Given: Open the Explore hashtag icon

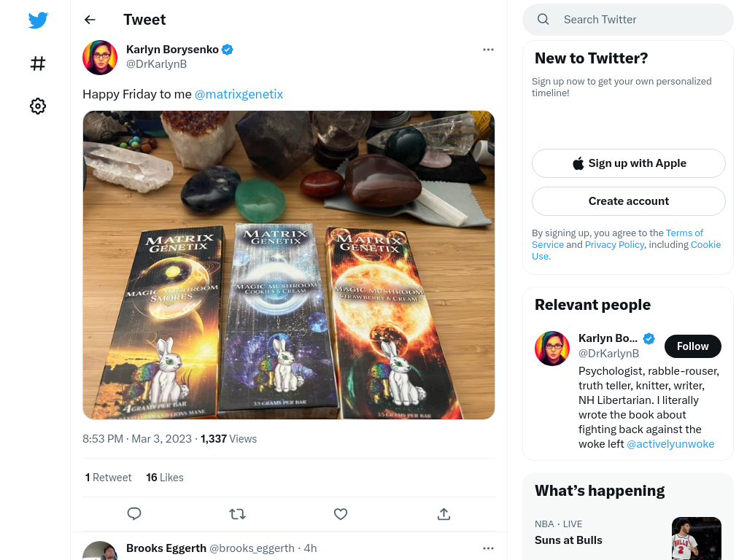Looking at the screenshot, I should tap(38, 63).
